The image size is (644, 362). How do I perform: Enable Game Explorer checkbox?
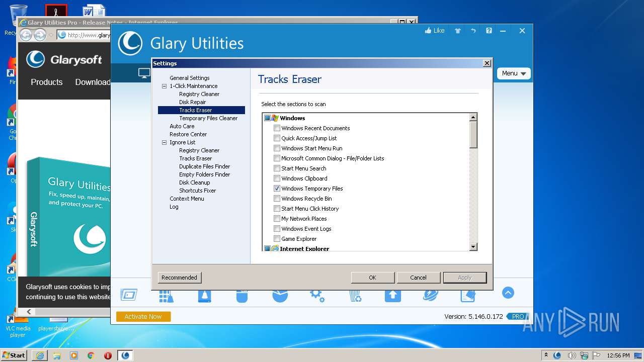(277, 239)
